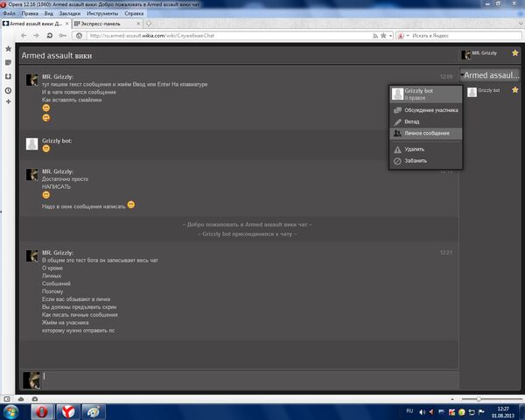
Task: Click the avatar beside the message input box
Action: tap(31, 380)
